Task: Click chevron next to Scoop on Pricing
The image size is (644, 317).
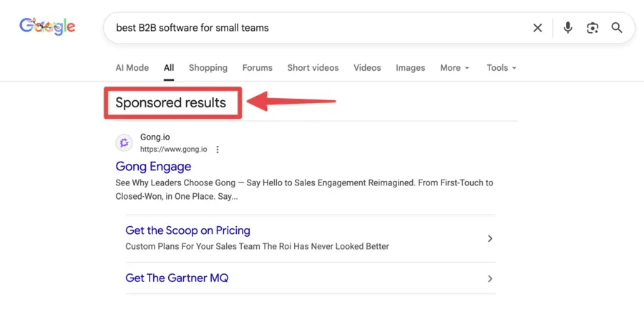Action: (489, 238)
